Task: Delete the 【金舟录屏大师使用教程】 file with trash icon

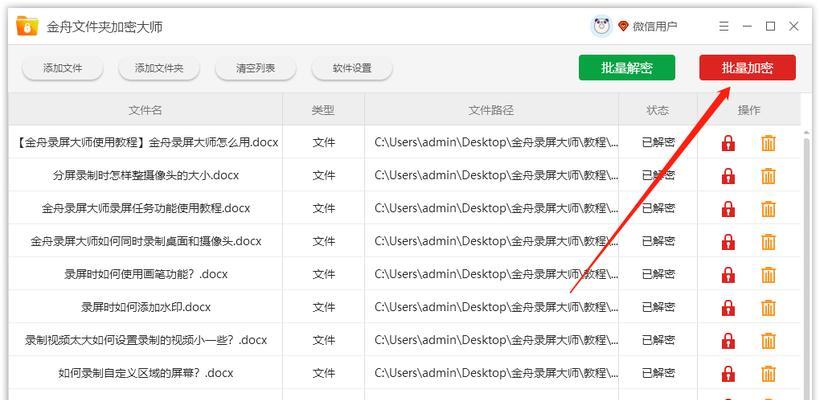Action: [768, 143]
